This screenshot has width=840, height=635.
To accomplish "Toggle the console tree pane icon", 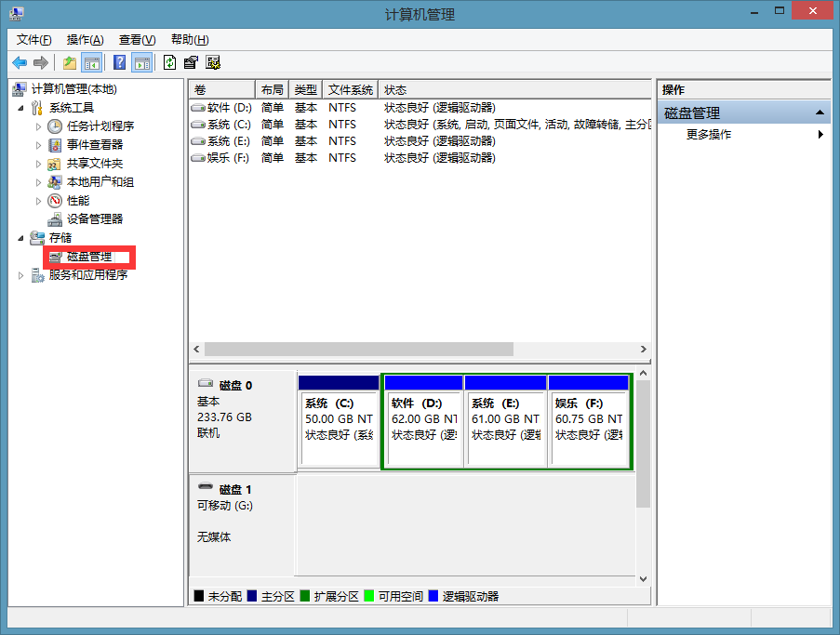I will pyautogui.click(x=90, y=61).
